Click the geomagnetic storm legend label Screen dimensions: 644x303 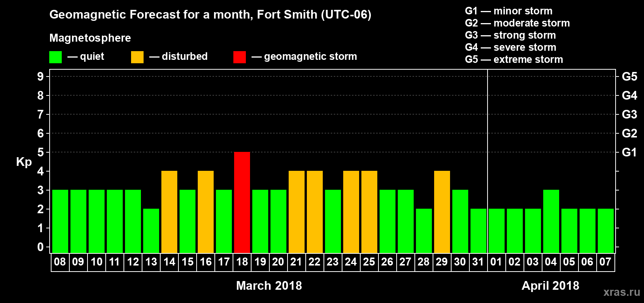(x=311, y=56)
